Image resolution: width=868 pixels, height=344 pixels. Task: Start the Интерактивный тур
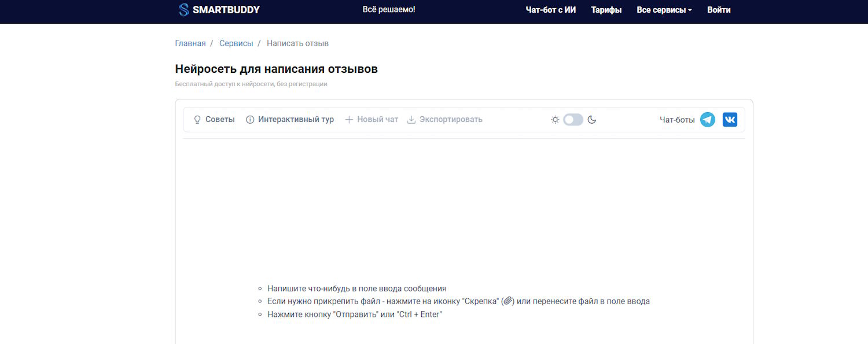296,120
